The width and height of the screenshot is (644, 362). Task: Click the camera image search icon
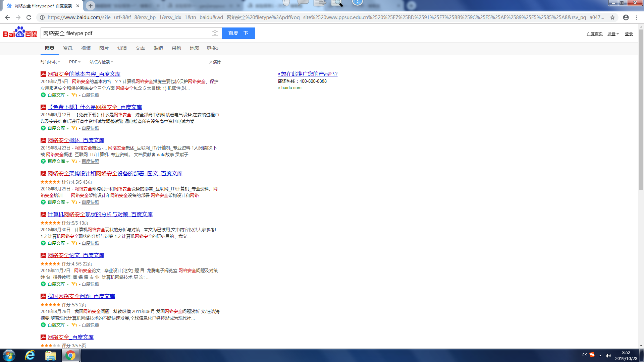pyautogui.click(x=215, y=33)
